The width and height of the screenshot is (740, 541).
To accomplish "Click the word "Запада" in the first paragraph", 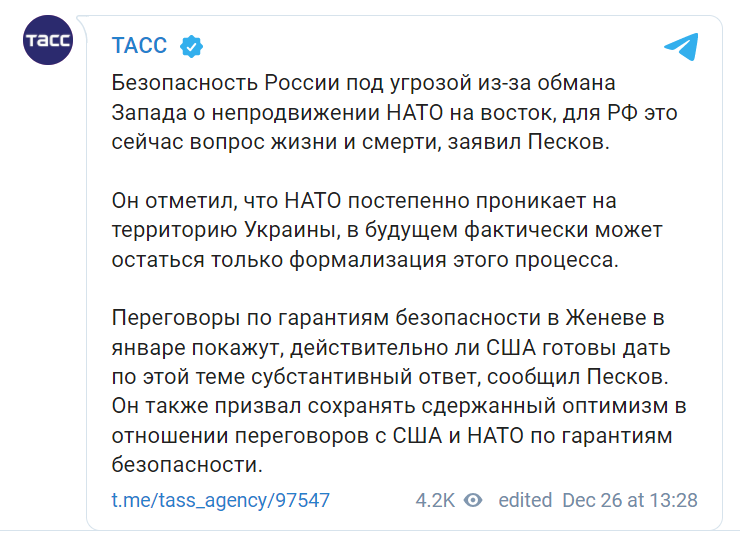I will pyautogui.click(x=149, y=112).
